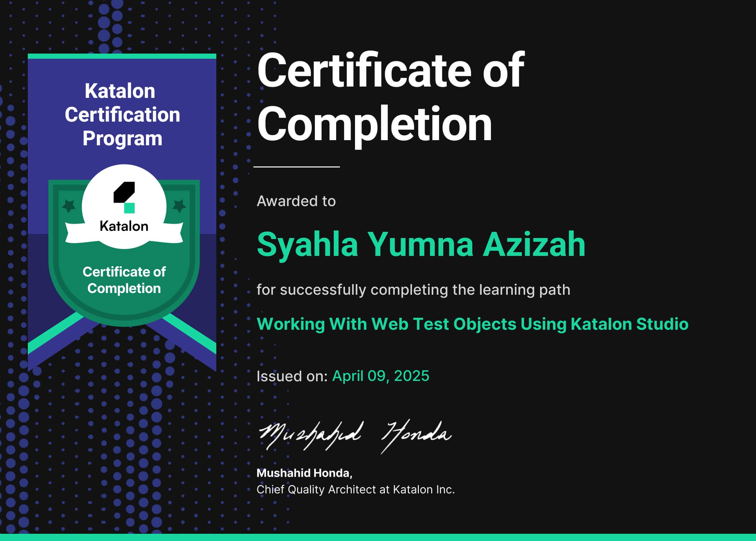This screenshot has height=541, width=756.
Task: Click the Katalon Certification Program banner title
Action: [122, 115]
